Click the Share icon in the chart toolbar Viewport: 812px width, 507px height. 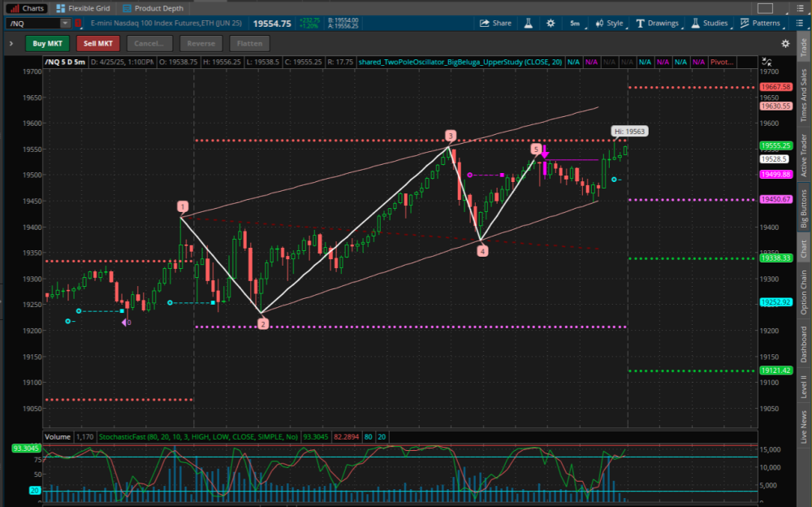496,23
